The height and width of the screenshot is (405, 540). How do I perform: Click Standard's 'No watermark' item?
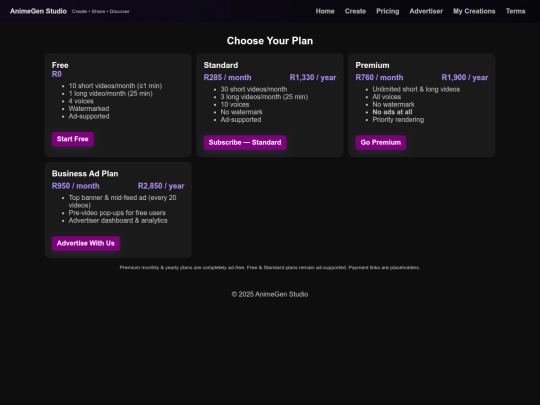click(x=241, y=112)
